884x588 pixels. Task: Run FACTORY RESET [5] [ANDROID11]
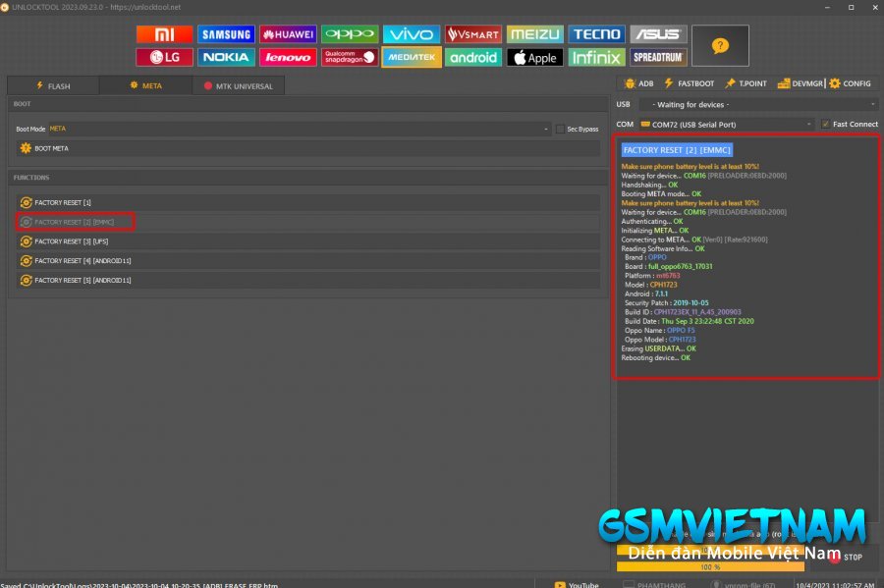click(307, 280)
